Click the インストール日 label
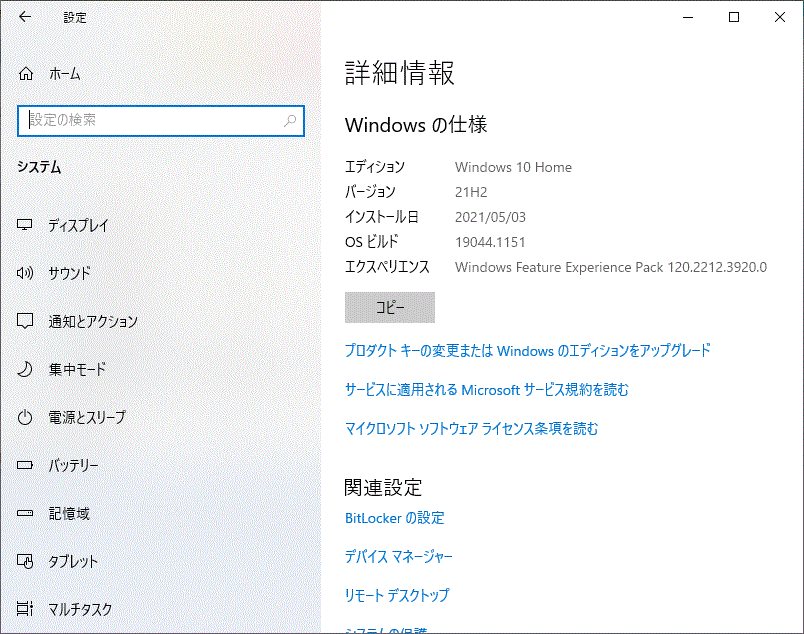Viewport: 804px width, 634px height. [x=381, y=217]
